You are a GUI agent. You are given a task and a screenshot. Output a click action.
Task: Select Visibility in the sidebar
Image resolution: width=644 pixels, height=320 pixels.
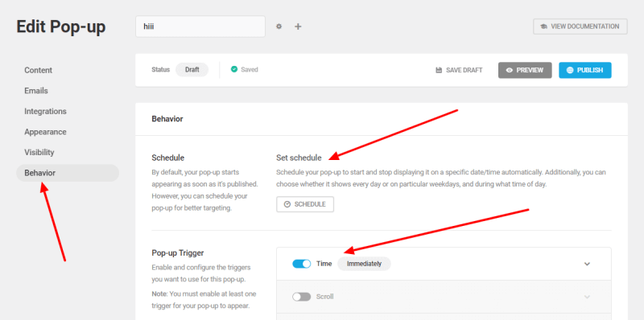pyautogui.click(x=39, y=152)
